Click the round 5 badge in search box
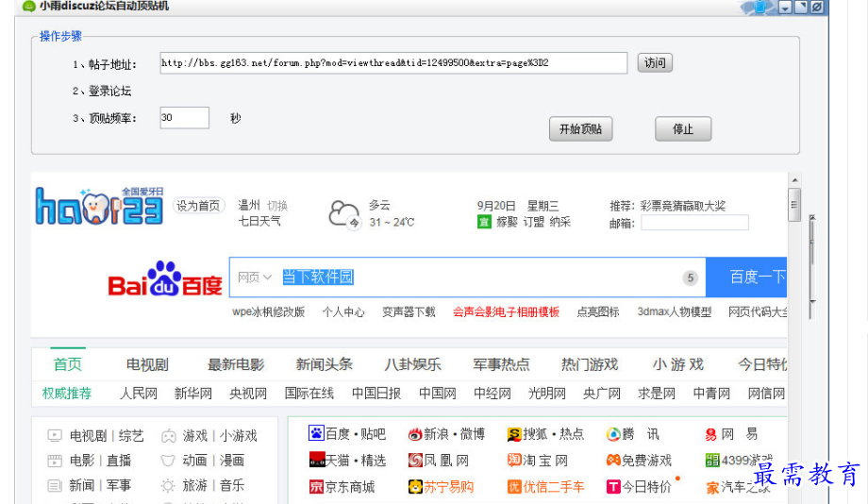The height and width of the screenshot is (504, 868). click(690, 278)
